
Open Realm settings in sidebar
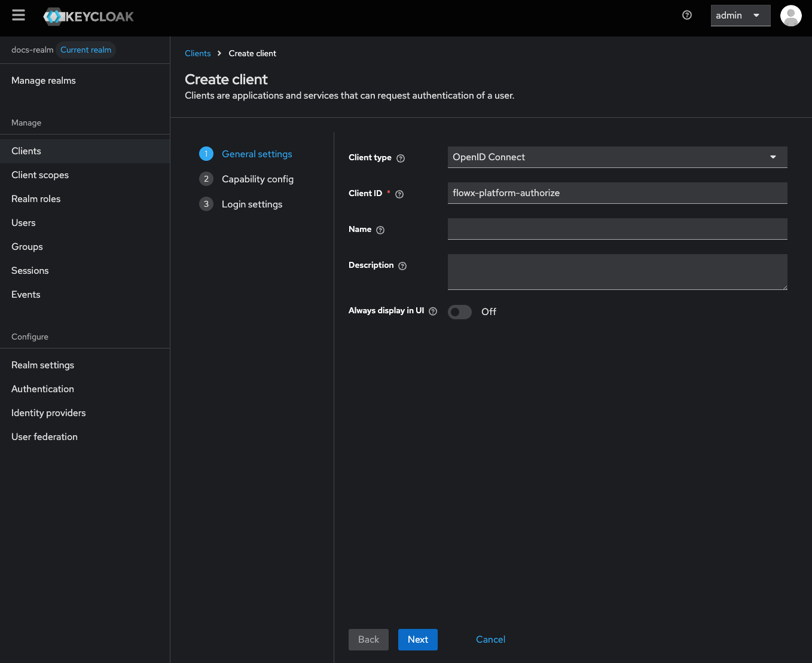[x=42, y=365]
